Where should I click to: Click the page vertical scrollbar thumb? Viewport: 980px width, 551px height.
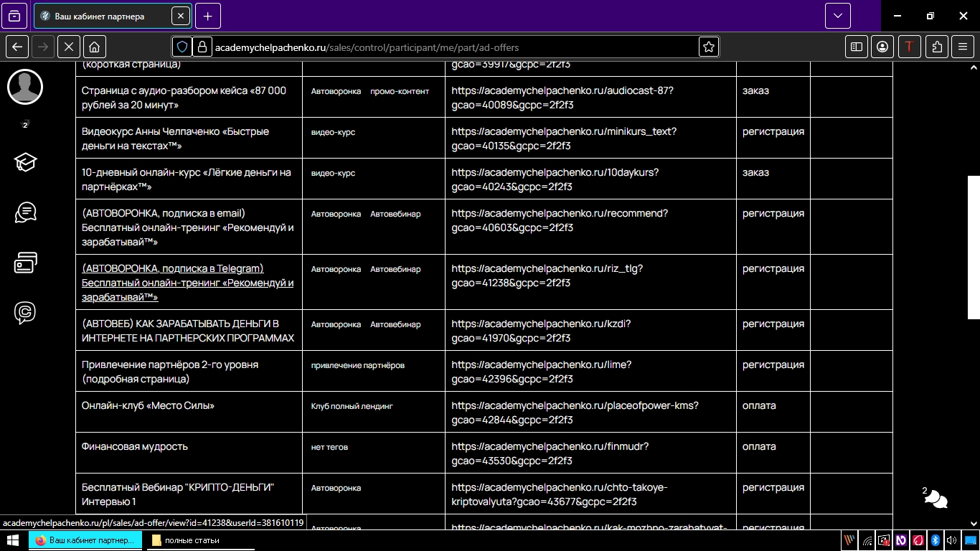coord(974,248)
